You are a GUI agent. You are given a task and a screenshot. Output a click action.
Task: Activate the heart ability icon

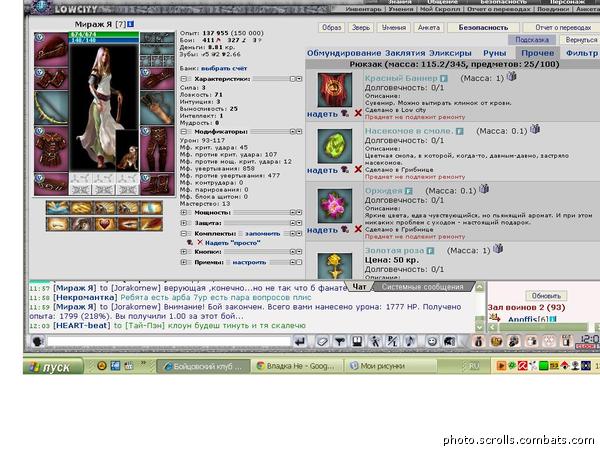[x=104, y=224]
